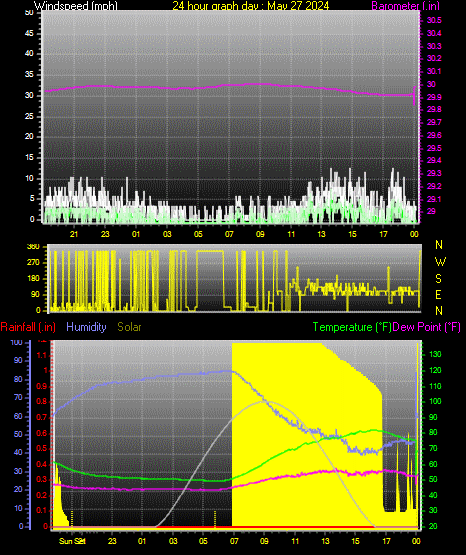Select the Humidity legend label
The height and width of the screenshot is (555, 466).
click(86, 327)
